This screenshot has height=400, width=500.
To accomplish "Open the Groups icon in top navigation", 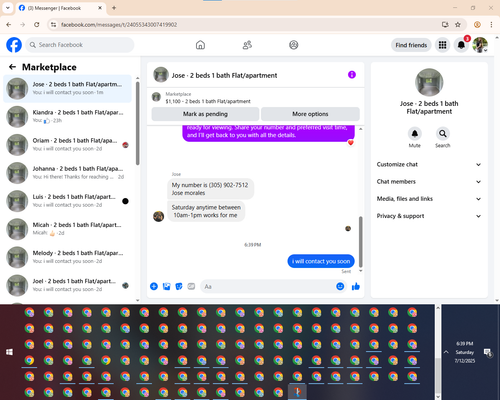I will pos(294,45).
